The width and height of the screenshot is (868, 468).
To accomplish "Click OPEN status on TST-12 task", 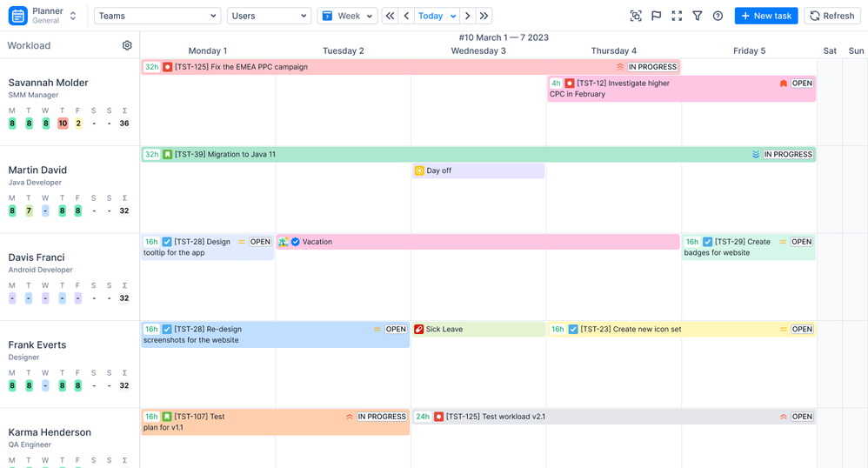I will 802,84.
